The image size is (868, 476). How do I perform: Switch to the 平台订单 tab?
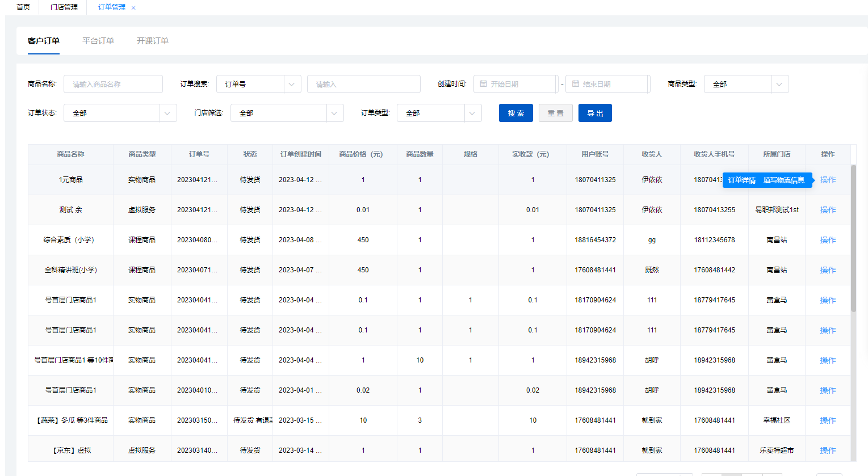click(x=98, y=41)
